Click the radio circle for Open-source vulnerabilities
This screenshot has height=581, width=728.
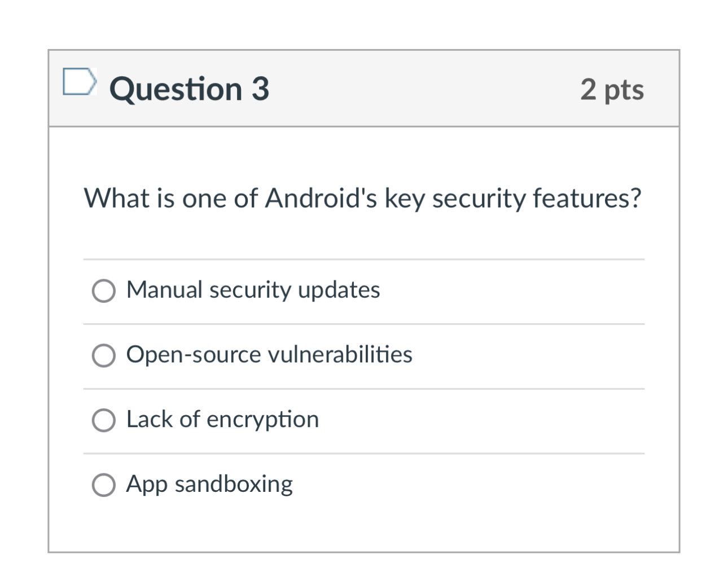(x=103, y=356)
